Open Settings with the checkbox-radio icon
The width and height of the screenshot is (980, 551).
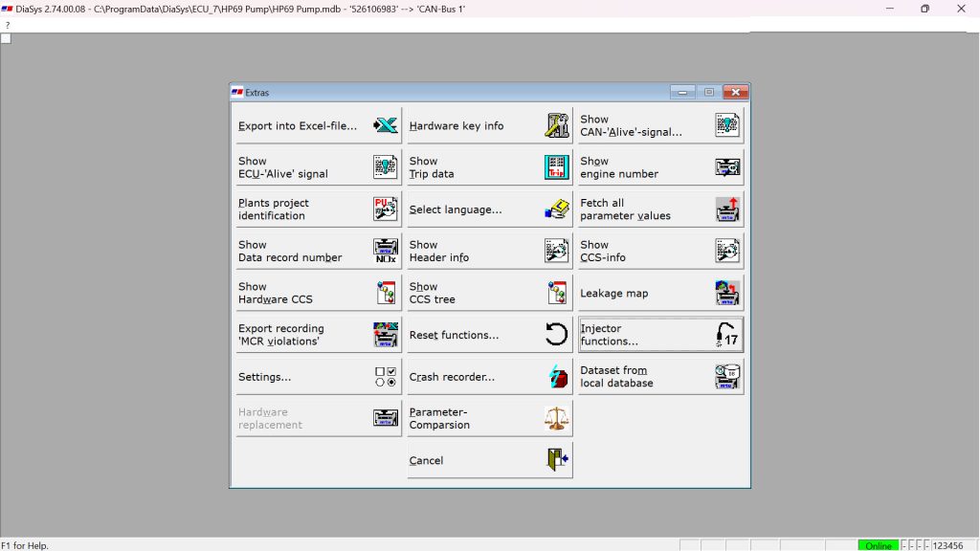point(385,377)
